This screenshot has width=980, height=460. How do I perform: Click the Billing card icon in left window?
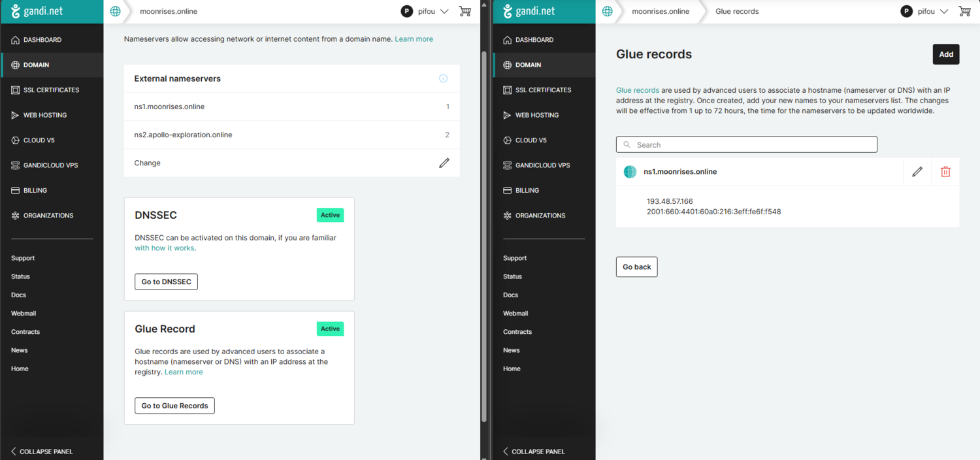(16, 191)
